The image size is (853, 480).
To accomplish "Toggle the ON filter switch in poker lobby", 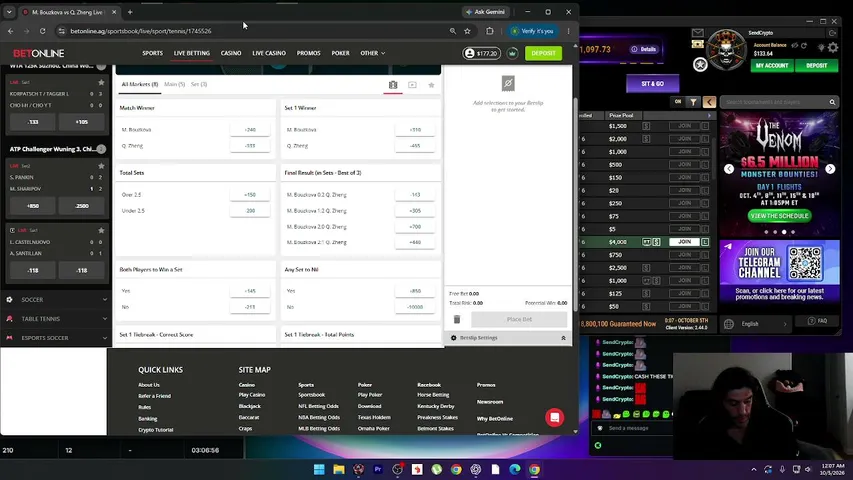I will [x=678, y=102].
